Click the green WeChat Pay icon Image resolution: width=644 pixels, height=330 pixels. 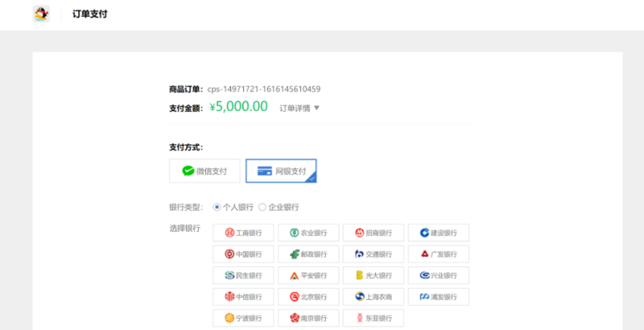click(188, 171)
